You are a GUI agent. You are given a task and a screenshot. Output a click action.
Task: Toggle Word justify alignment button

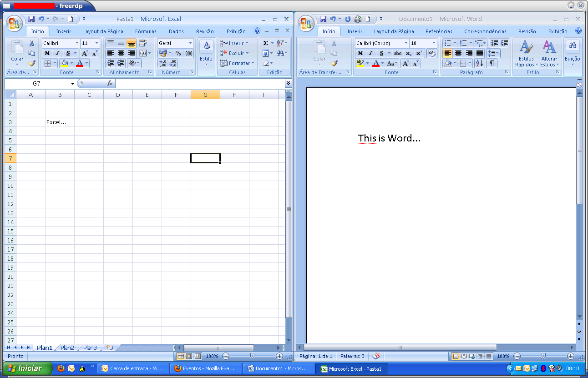pyautogui.click(x=480, y=53)
